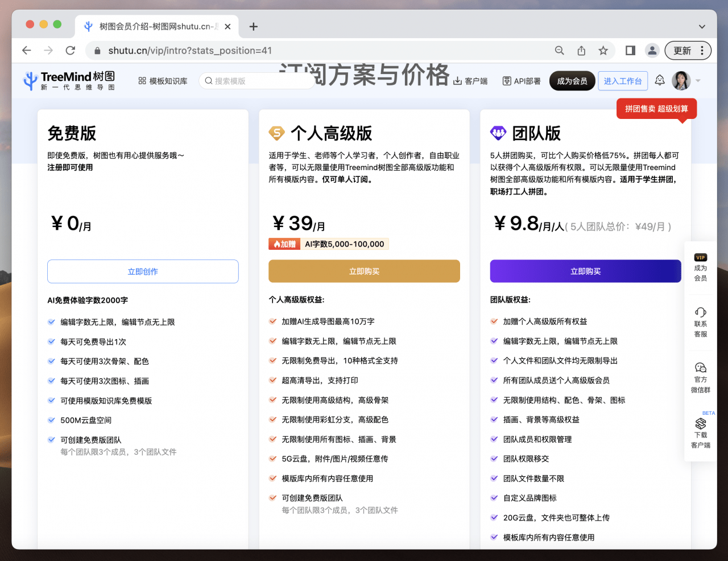Open the browser tab list chevron
This screenshot has width=728, height=561.
[701, 26]
